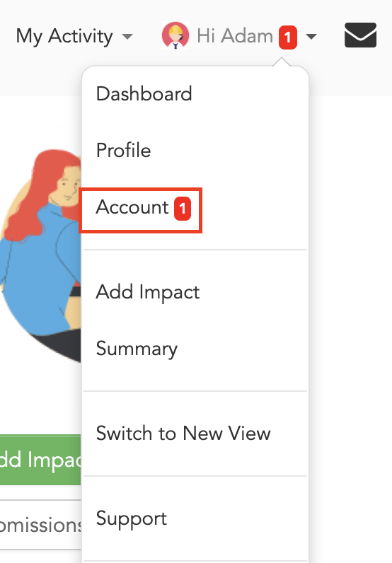Screen dimensions: 392x563
Task: Open the mail envelope icon
Action: click(x=360, y=35)
